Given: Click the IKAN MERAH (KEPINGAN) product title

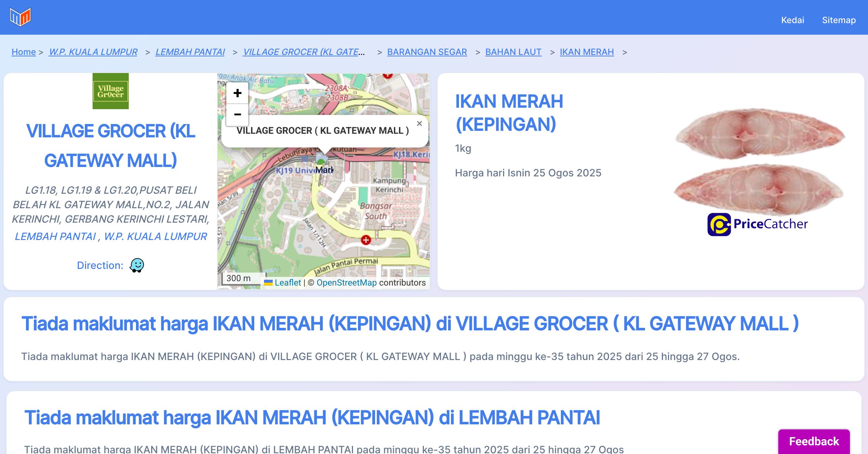Looking at the screenshot, I should click(509, 113).
